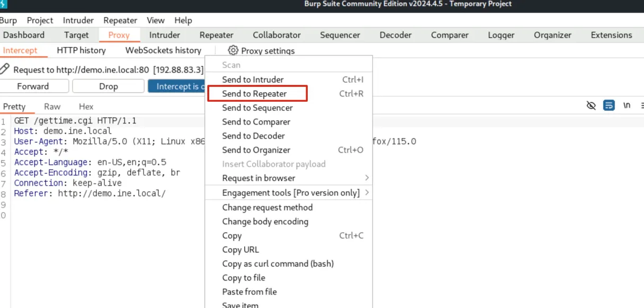
Task: Click the User-Agent header line
Action: [x=109, y=142]
